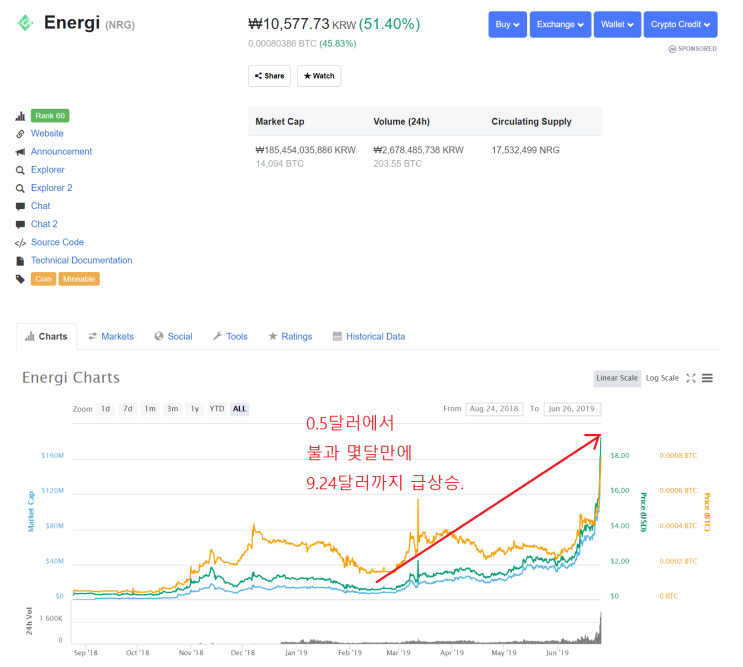Click the sponsored info icon

(x=672, y=49)
